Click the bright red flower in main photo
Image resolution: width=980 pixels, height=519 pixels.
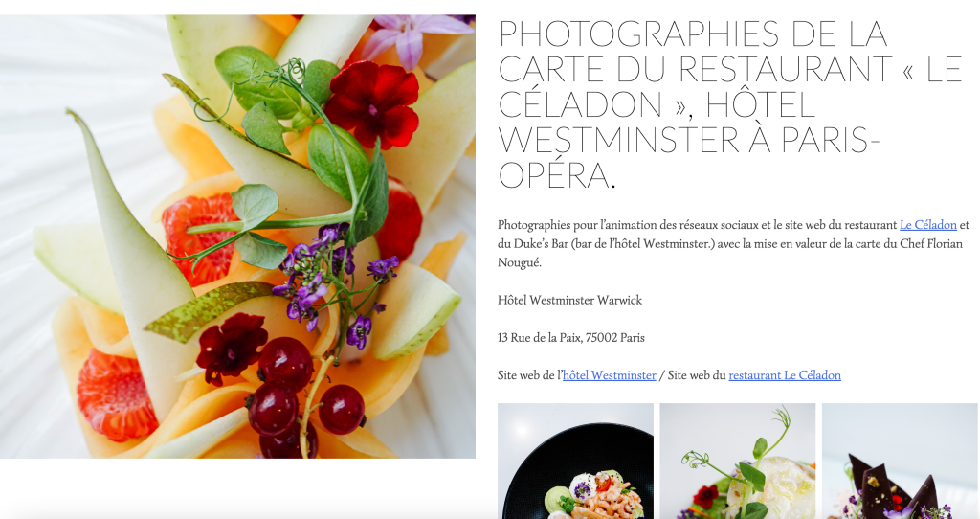[372, 103]
